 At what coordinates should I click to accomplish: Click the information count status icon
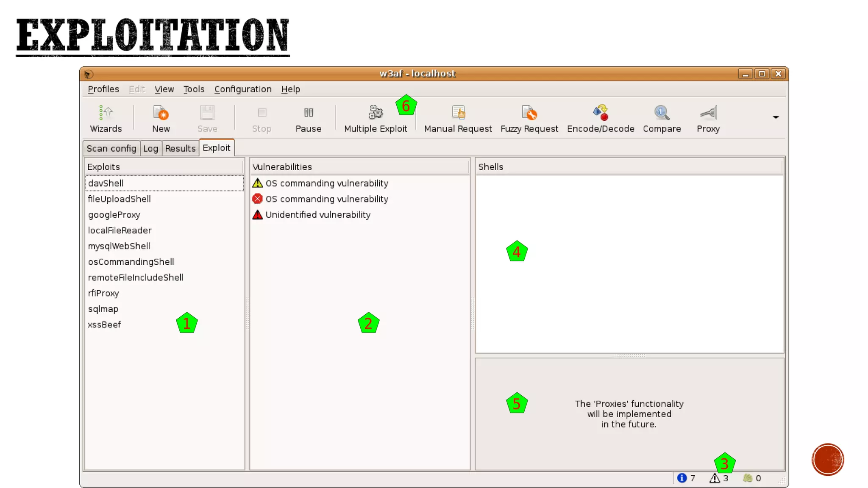pos(682,478)
